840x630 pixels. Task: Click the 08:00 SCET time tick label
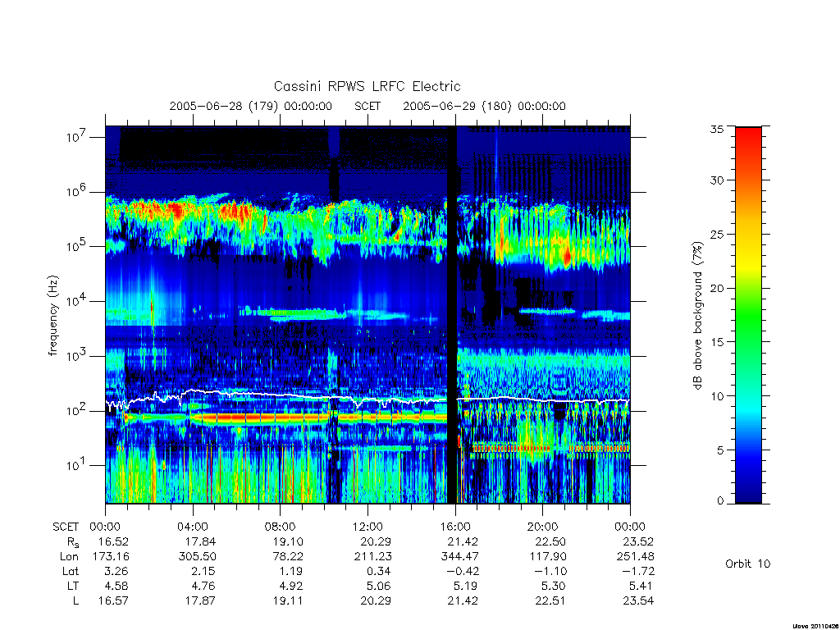coord(281,527)
